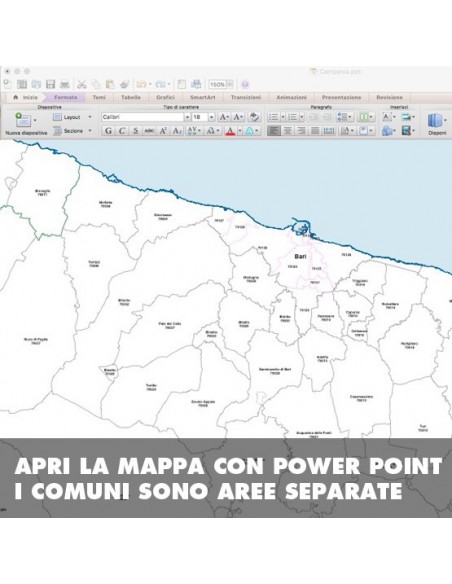452x584 pixels.
Task: Toggle italic C formatting
Action: 122,131
